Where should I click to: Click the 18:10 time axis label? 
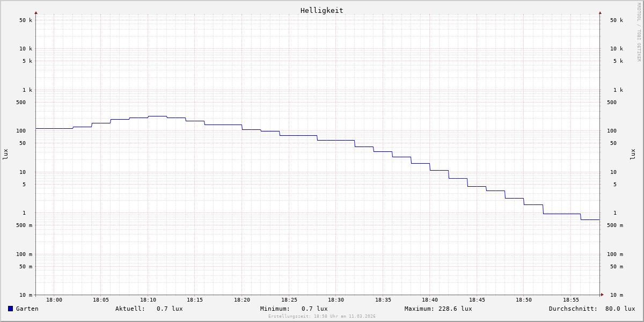(x=148, y=300)
